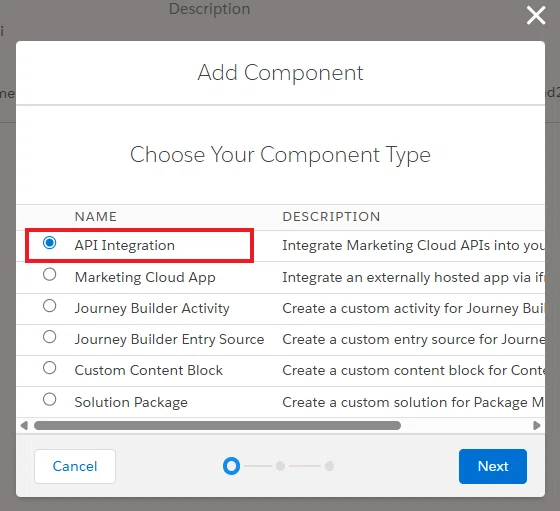Image resolution: width=560 pixels, height=511 pixels.
Task: Click 'Create a custom content block' description
Action: coord(414,370)
